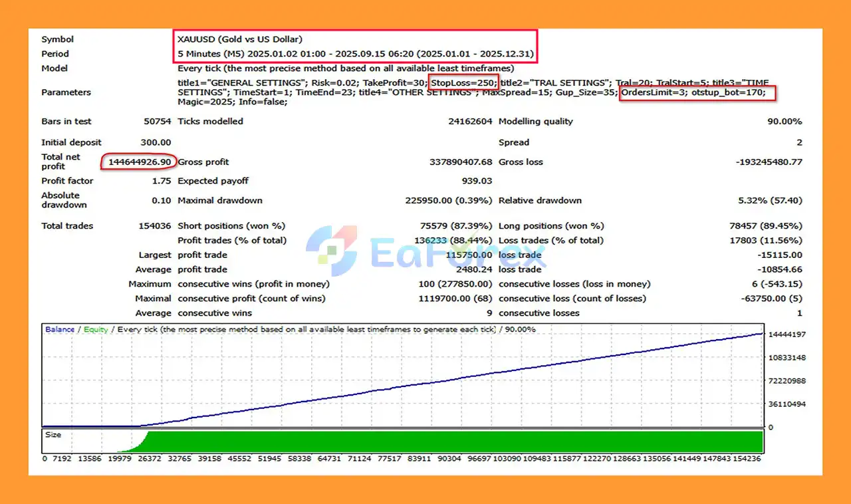This screenshot has width=851, height=504.
Task: Click the circled Total net profit value
Action: tap(140, 162)
